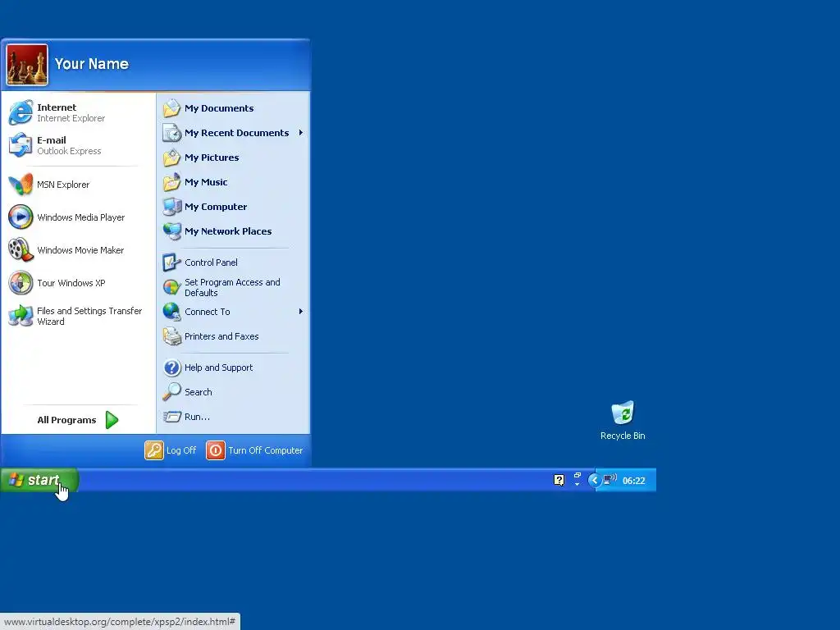Click the Search magnifying glass icon
Image resolution: width=840 pixels, height=630 pixels.
pos(172,392)
